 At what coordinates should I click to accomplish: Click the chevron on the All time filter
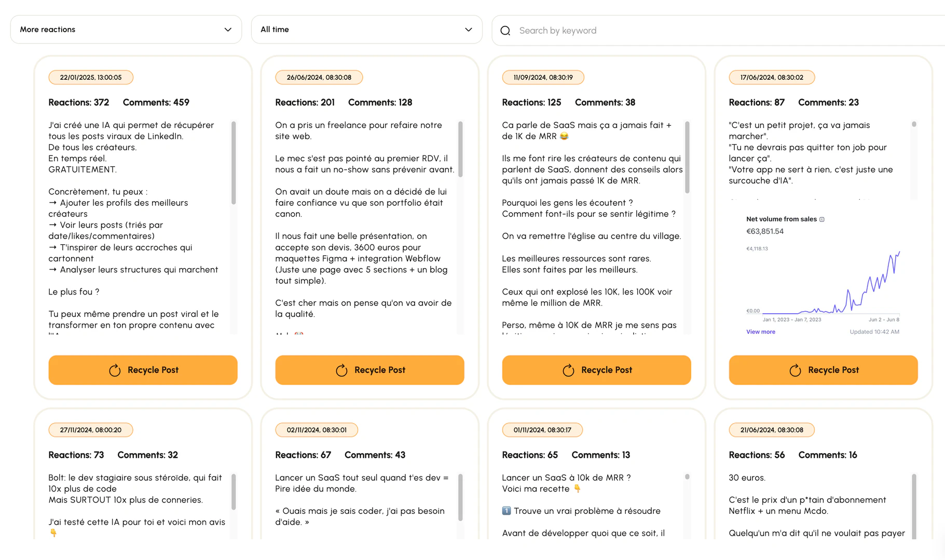[x=468, y=30]
